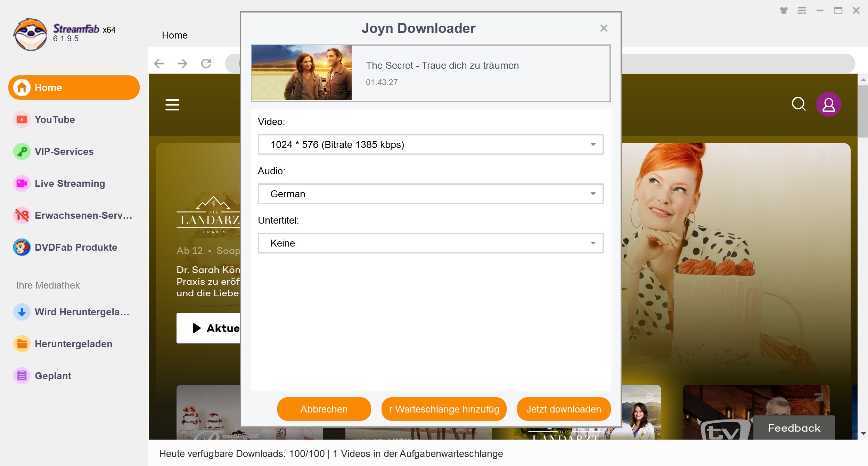This screenshot has width=868, height=466.
Task: Go back in the browser
Action: pyautogui.click(x=159, y=64)
